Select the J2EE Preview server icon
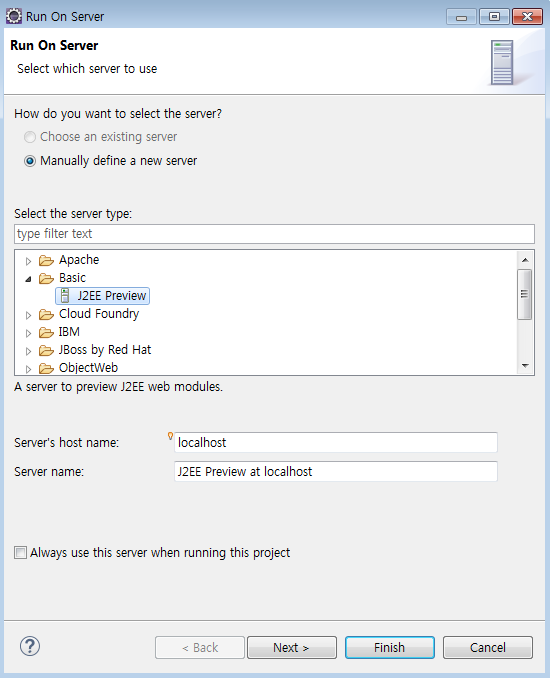The image size is (550, 678). coord(65,296)
